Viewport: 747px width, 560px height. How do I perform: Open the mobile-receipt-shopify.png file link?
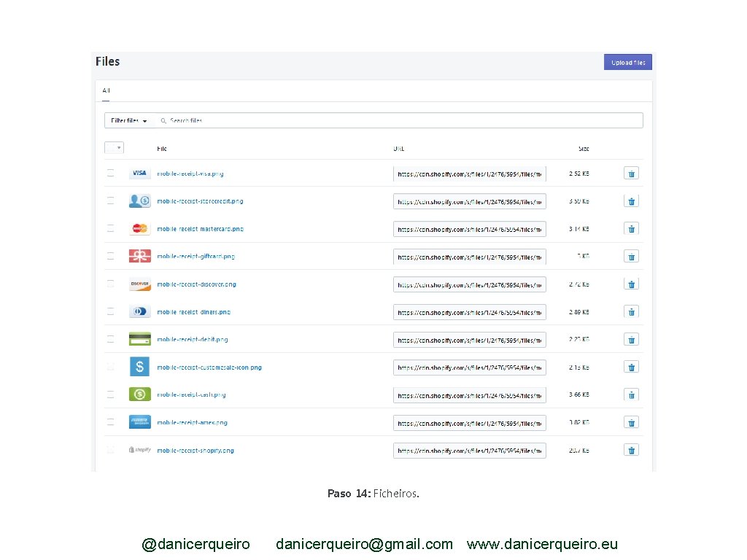click(196, 450)
